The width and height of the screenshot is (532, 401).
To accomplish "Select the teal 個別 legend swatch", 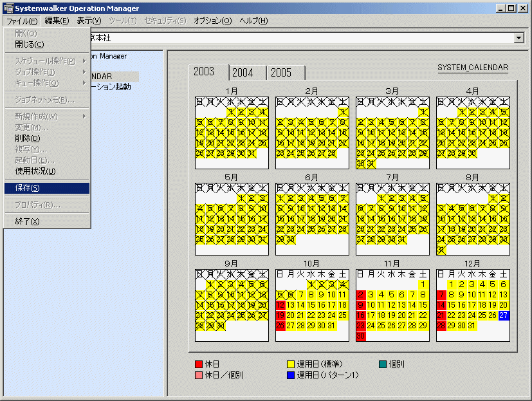I will pyautogui.click(x=382, y=364).
